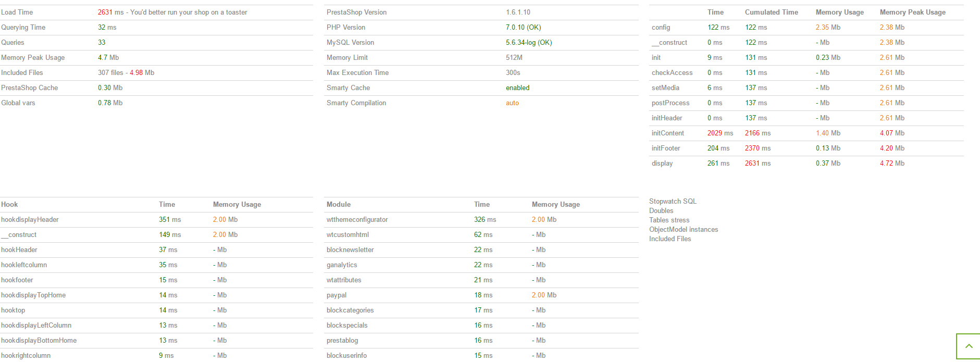Open the Stopwatch SQL link

point(673,202)
